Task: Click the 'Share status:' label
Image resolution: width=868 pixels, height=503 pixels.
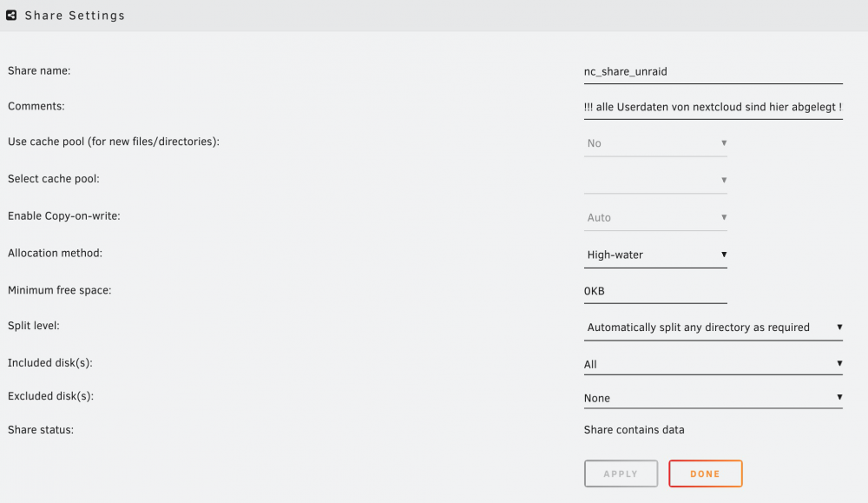Action: coord(41,430)
